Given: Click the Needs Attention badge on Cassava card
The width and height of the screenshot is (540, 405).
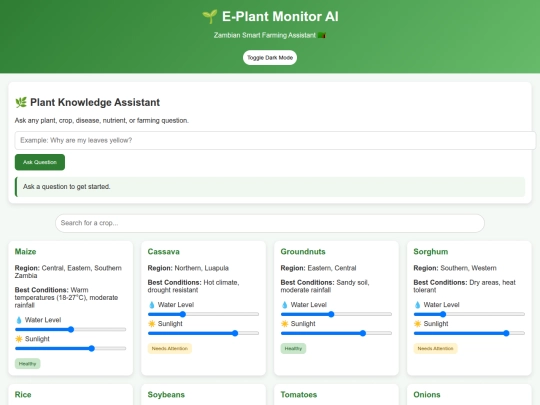Looking at the screenshot, I should point(170,349).
